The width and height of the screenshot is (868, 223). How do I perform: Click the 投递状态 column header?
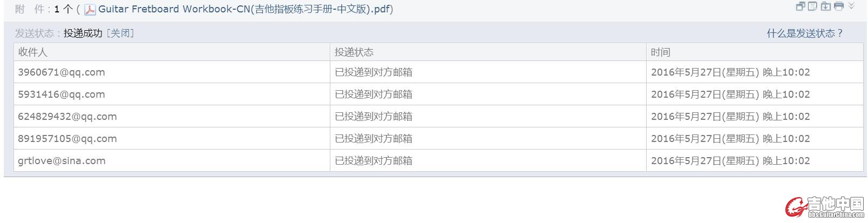354,52
